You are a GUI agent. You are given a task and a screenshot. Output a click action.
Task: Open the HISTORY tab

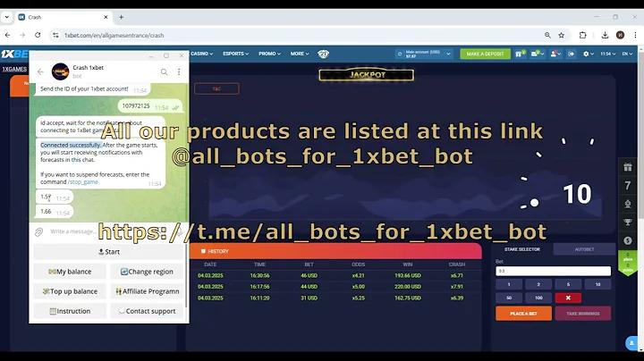coord(215,251)
